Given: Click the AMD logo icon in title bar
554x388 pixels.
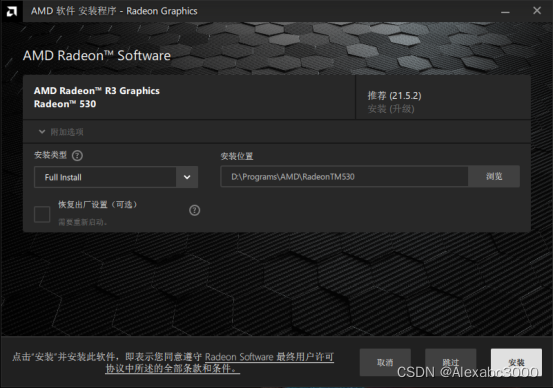Looking at the screenshot, I should tap(12, 11).
